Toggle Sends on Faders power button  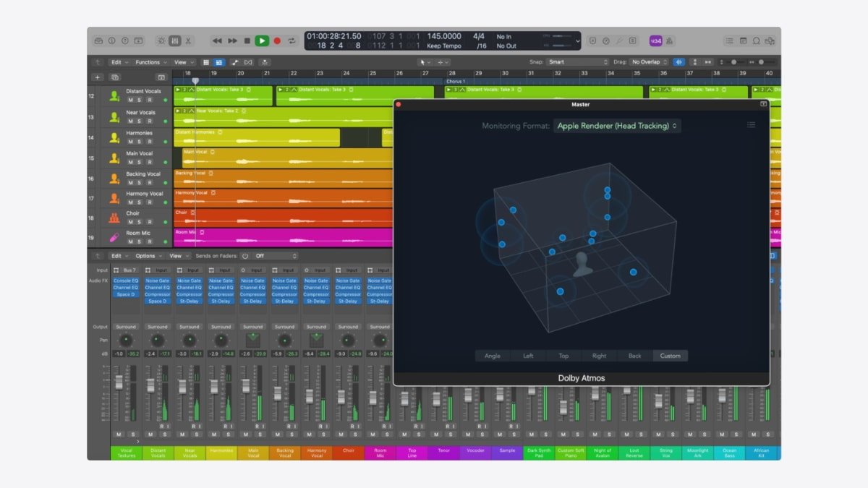[245, 256]
